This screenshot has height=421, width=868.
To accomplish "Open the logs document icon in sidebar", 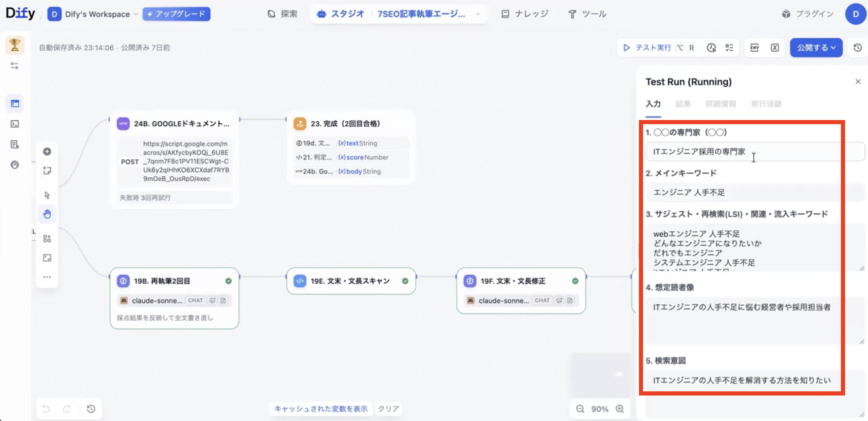I will [15, 144].
